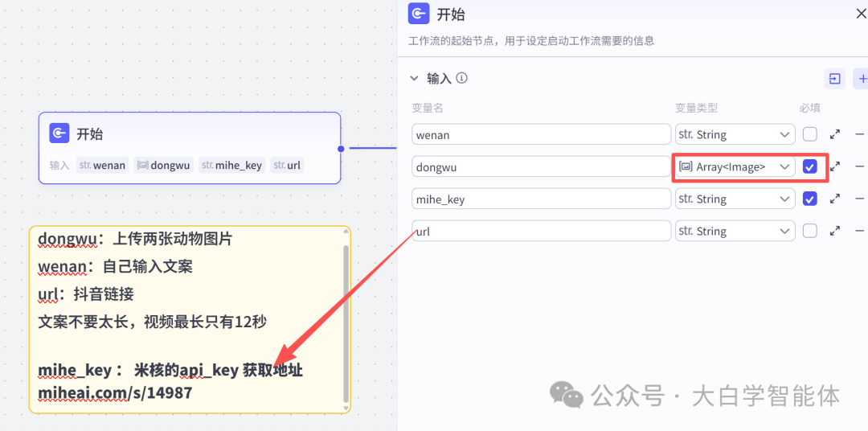The width and height of the screenshot is (868, 431).
Task: Click the info icon next to 输入
Action: (x=461, y=78)
